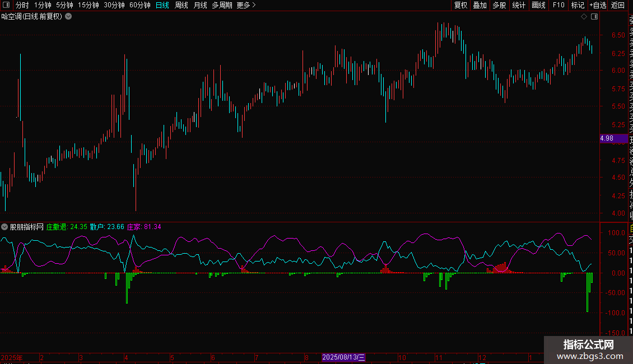633x364 pixels.
Task: Select the 1分钟 period tab
Action: 43,5
